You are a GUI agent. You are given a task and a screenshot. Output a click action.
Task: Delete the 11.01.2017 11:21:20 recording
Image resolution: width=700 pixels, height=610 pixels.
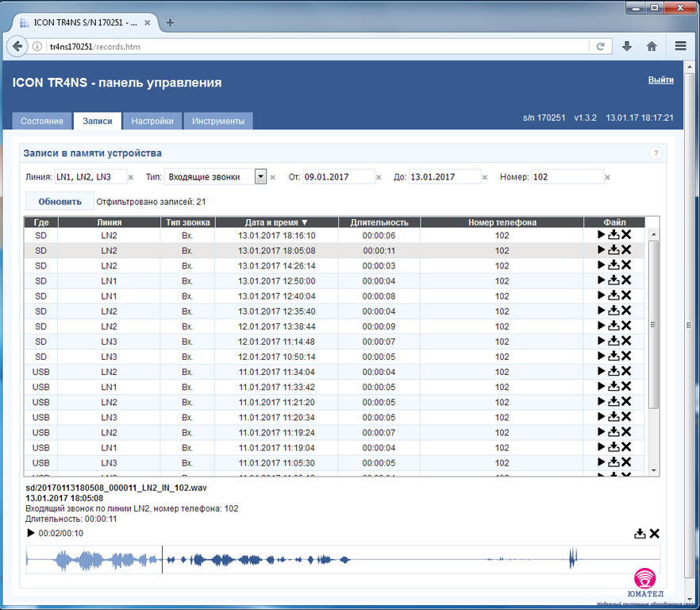(626, 402)
